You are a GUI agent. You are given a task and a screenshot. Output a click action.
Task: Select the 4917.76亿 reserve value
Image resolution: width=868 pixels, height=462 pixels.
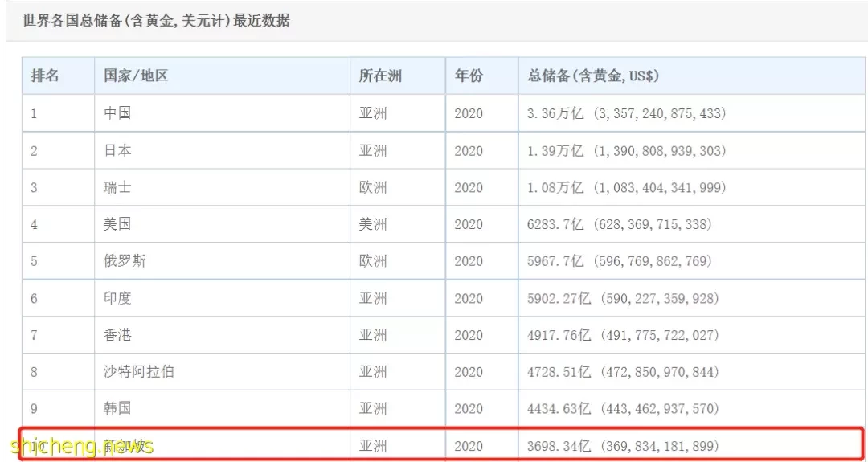[559, 335]
